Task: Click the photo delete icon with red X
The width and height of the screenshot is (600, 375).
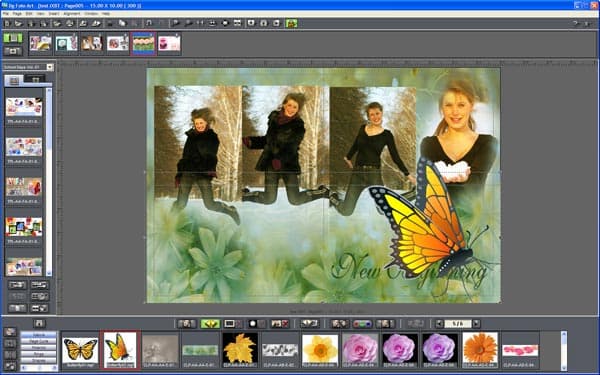Action: coord(280,324)
